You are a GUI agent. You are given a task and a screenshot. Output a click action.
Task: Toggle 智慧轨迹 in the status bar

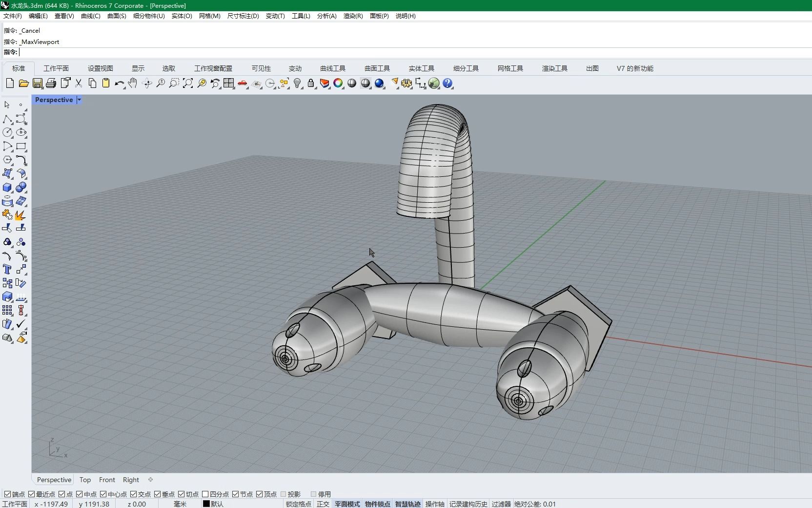[x=408, y=504]
